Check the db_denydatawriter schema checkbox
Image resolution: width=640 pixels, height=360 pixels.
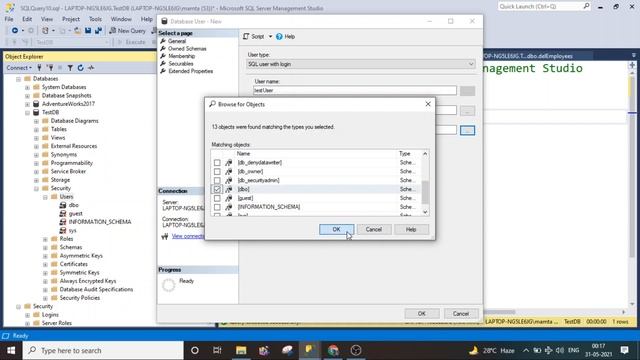(217, 162)
